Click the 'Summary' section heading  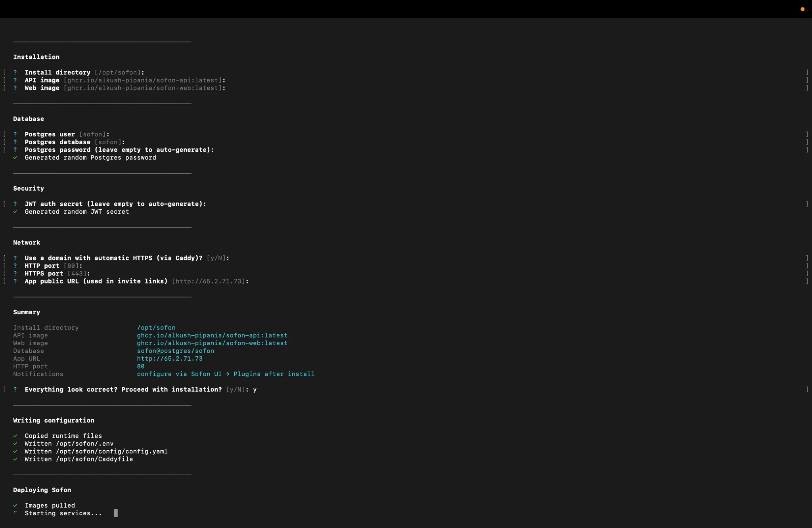pos(27,312)
